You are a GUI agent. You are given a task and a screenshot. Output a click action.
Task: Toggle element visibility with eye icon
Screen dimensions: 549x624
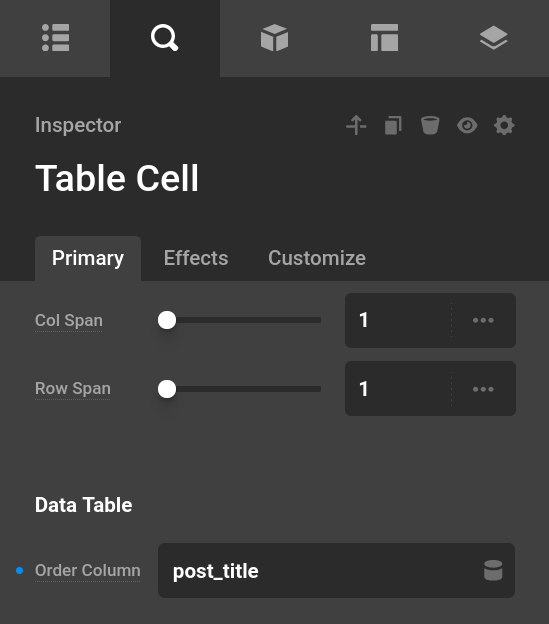tap(467, 125)
